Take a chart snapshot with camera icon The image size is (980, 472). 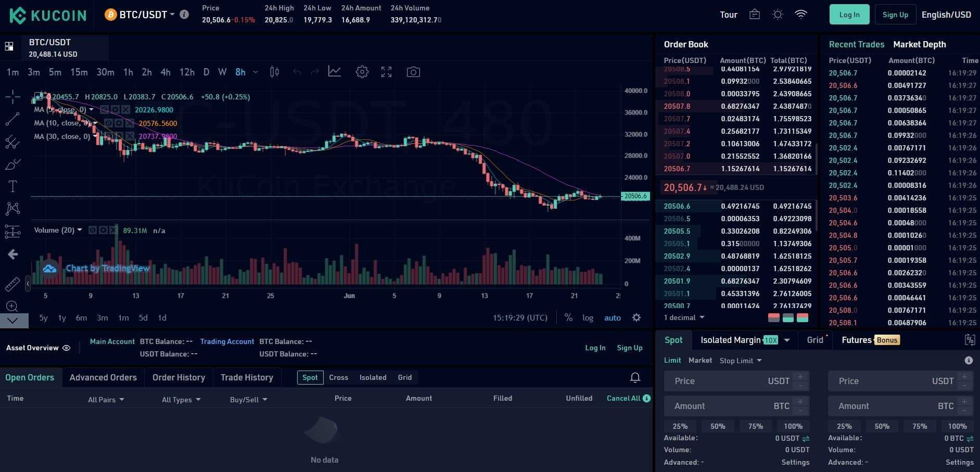(413, 72)
